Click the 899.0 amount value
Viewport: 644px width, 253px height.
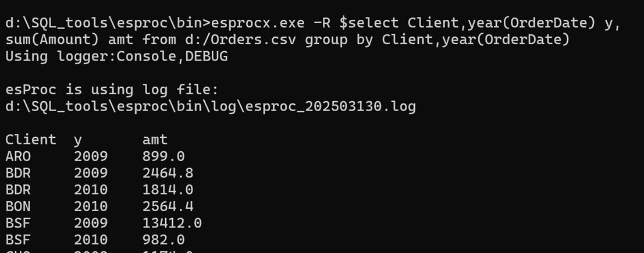(163, 156)
